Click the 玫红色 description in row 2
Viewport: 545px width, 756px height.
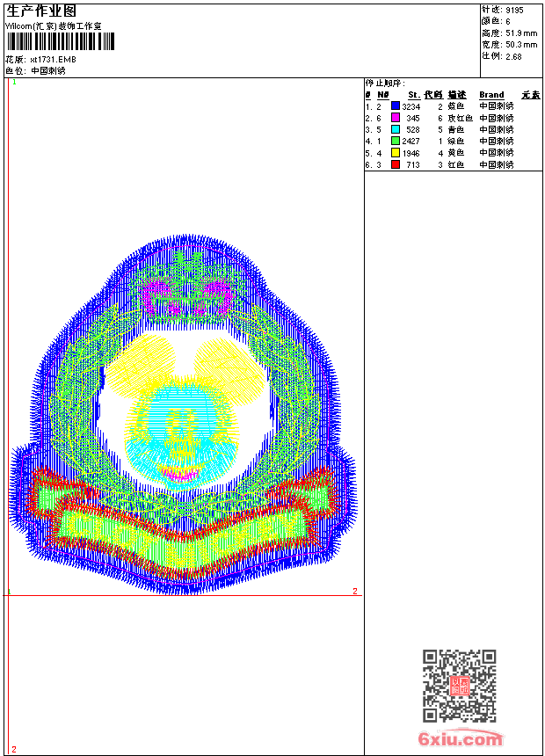pyautogui.click(x=460, y=118)
